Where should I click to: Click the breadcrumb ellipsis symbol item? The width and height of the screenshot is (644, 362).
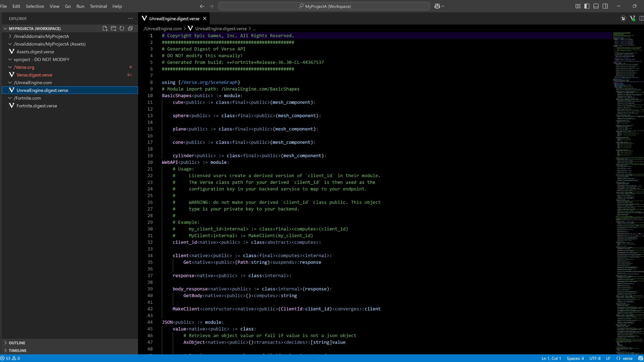(x=254, y=29)
